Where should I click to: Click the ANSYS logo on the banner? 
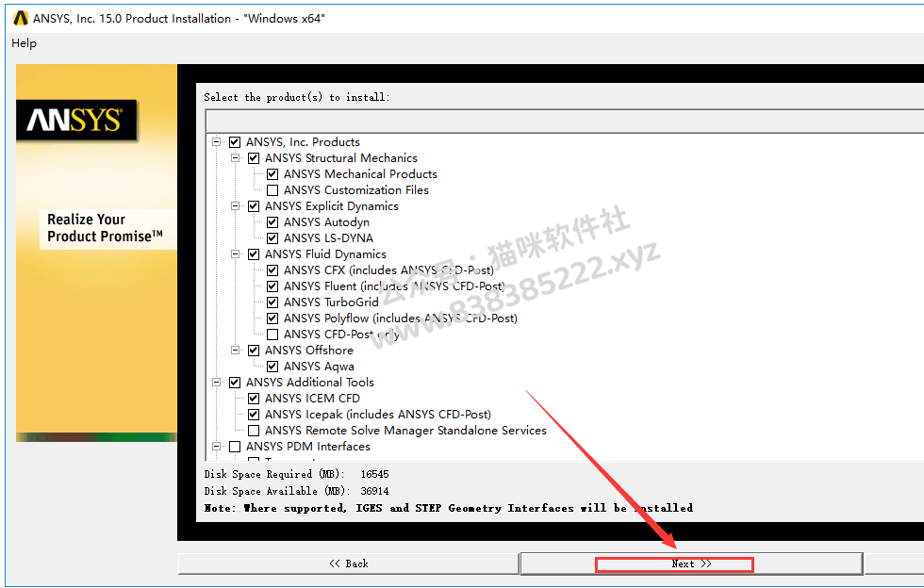pos(76,121)
